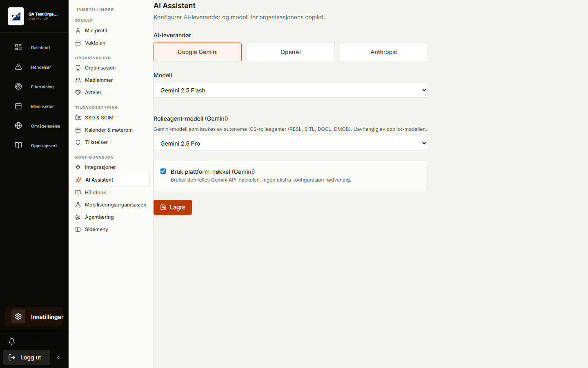Image resolution: width=588 pixels, height=368 pixels.
Task: Click the Kalender & møterom calendar icon
Action: [78, 130]
